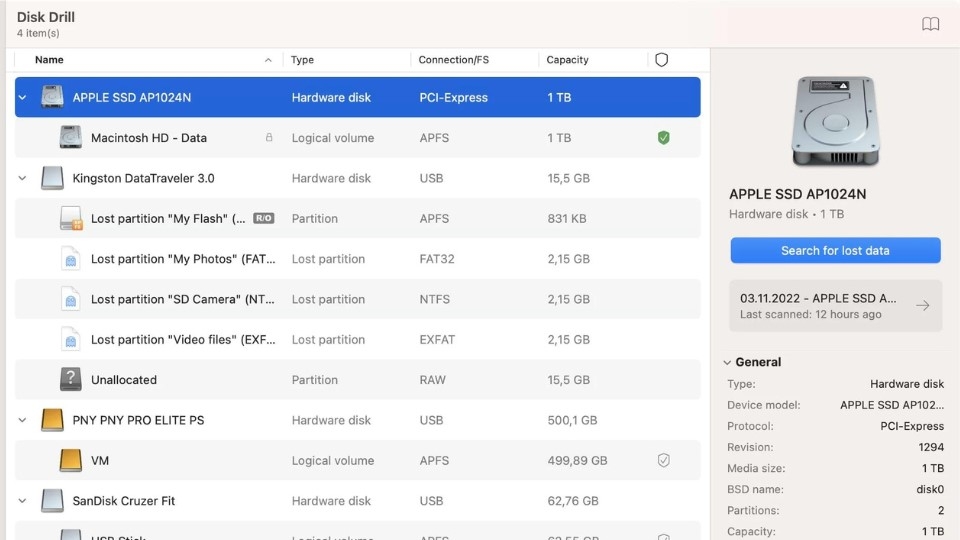Open the 03.11.2022 last scan session
The width and height of the screenshot is (960, 540).
point(835,306)
